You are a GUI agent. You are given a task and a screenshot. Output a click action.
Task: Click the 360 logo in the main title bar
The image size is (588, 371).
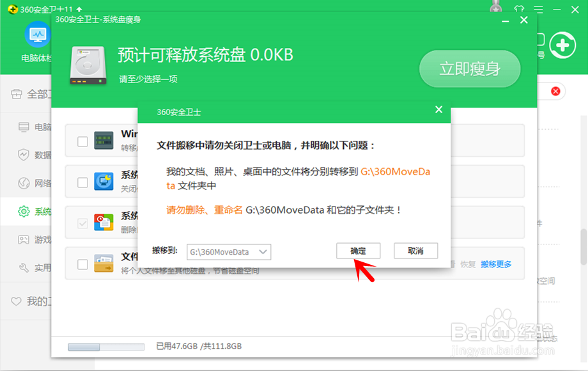13,10
